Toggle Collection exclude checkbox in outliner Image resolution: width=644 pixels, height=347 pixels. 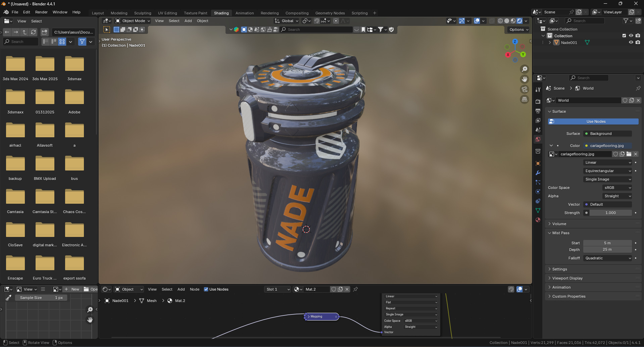pos(624,36)
